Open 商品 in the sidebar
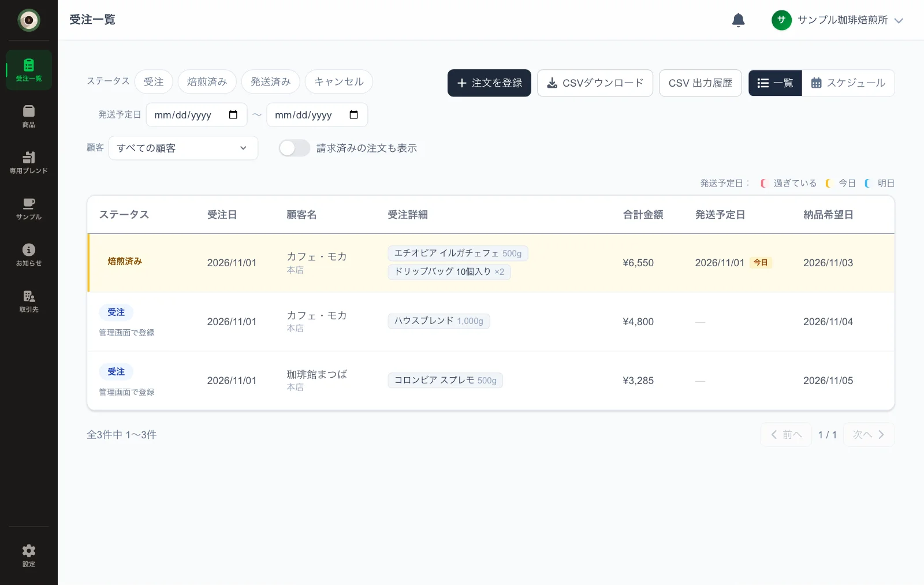The height and width of the screenshot is (585, 924). [29, 116]
